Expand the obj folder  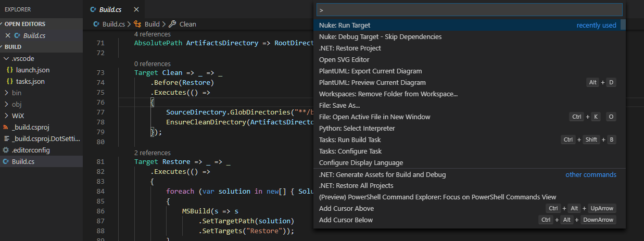point(6,104)
